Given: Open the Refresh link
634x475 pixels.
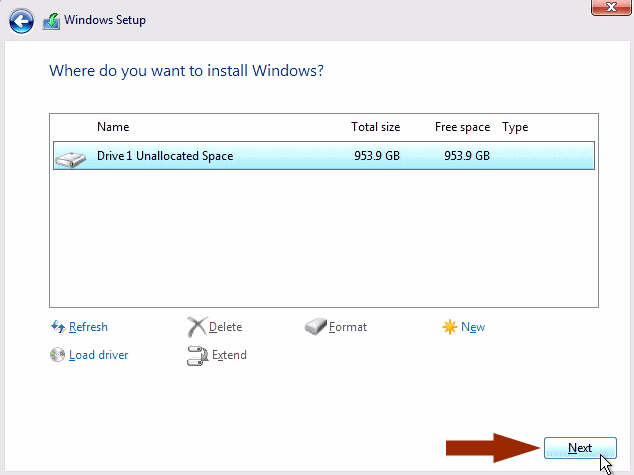Looking at the screenshot, I should [88, 327].
